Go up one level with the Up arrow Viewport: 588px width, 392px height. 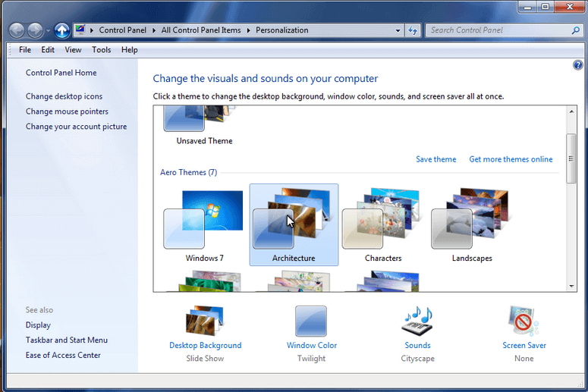[62, 30]
